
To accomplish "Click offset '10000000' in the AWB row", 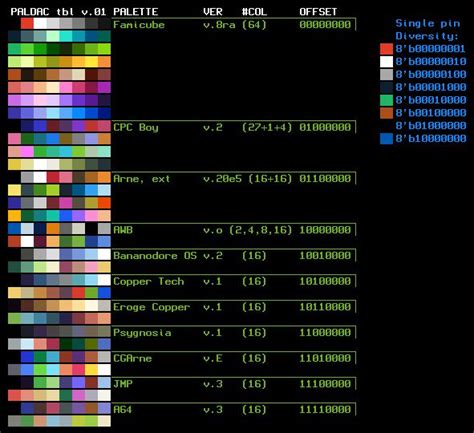I will 325,230.
